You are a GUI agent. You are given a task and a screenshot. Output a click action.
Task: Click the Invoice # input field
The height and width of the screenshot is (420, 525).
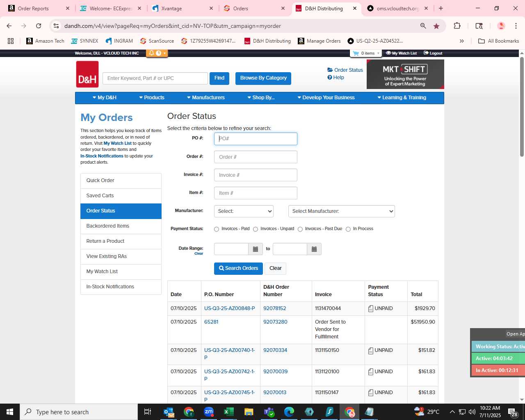pos(256,175)
